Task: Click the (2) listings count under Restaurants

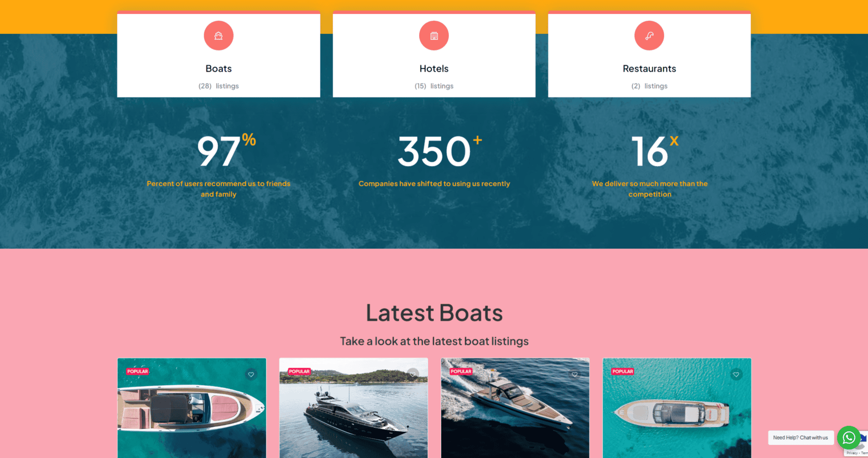Action: (649, 86)
